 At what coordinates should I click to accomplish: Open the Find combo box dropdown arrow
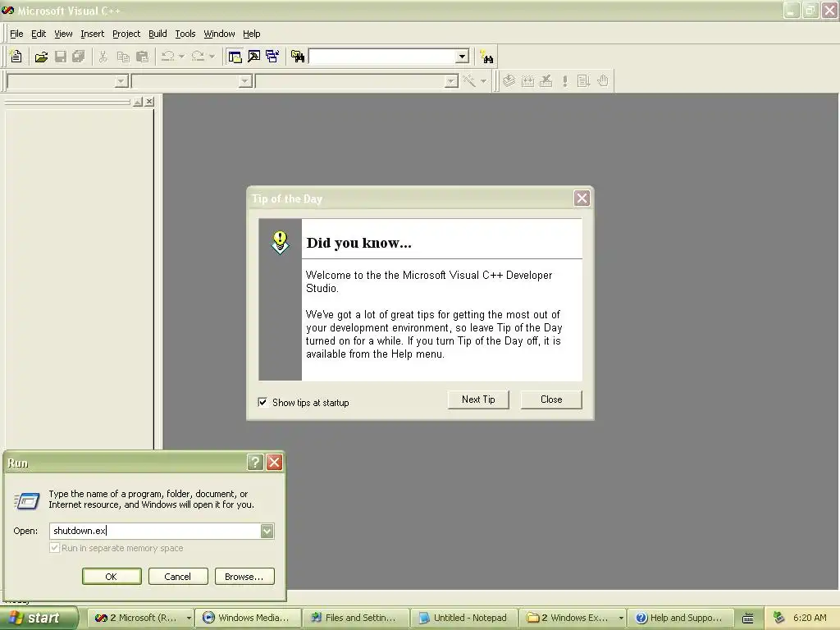click(x=462, y=57)
